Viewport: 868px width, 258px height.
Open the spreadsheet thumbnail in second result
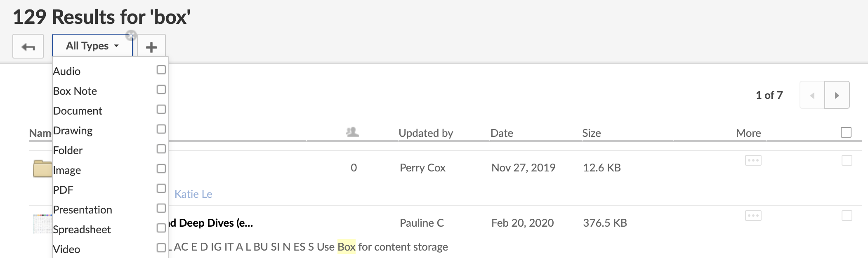pyautogui.click(x=42, y=224)
